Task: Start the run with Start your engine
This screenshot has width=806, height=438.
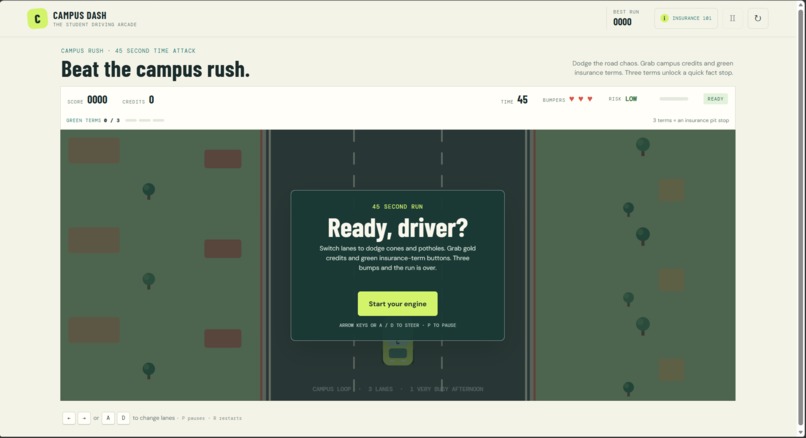Action: tap(397, 304)
